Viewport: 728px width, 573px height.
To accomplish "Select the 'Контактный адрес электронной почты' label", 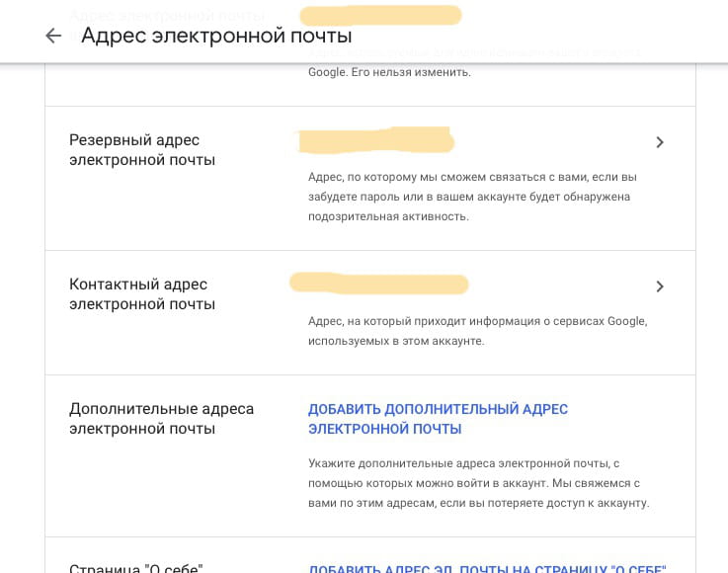I will (142, 294).
